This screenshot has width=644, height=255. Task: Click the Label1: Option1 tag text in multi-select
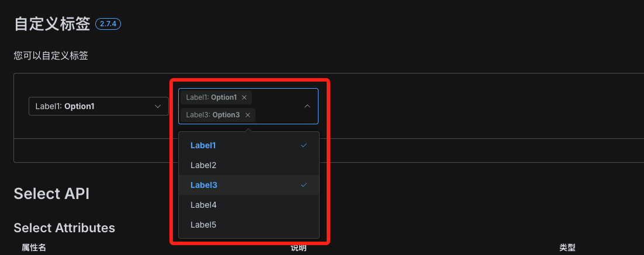tap(212, 97)
